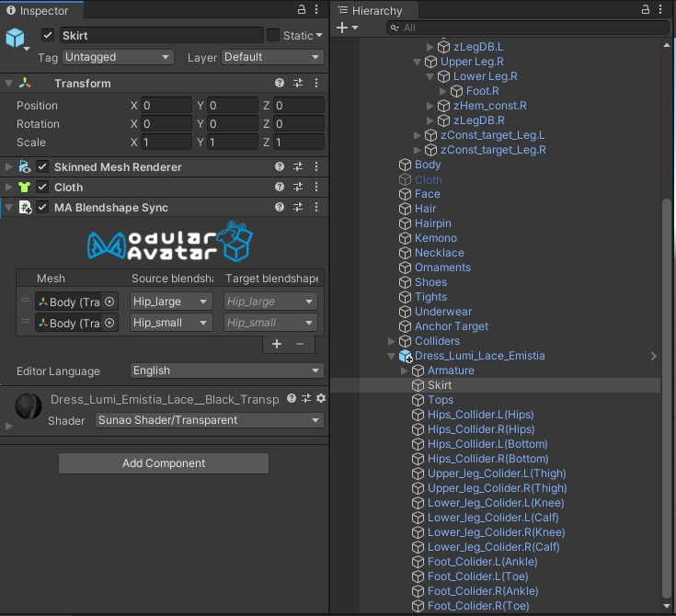Open Static flags dropdown arrow
Screen dimensions: 676x616
click(319, 35)
